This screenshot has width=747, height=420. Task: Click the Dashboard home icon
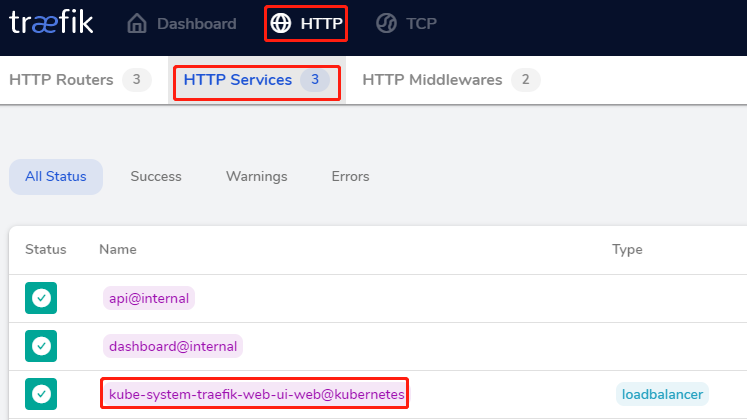click(137, 23)
